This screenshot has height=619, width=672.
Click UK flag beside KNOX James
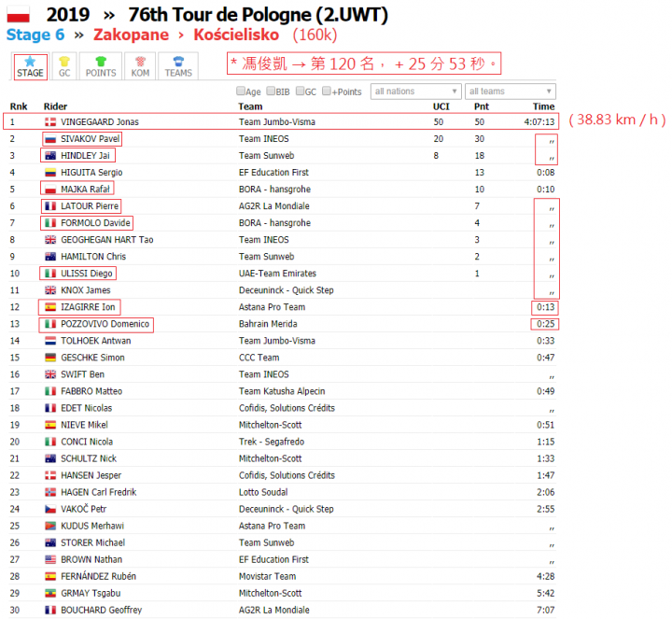click(50, 290)
